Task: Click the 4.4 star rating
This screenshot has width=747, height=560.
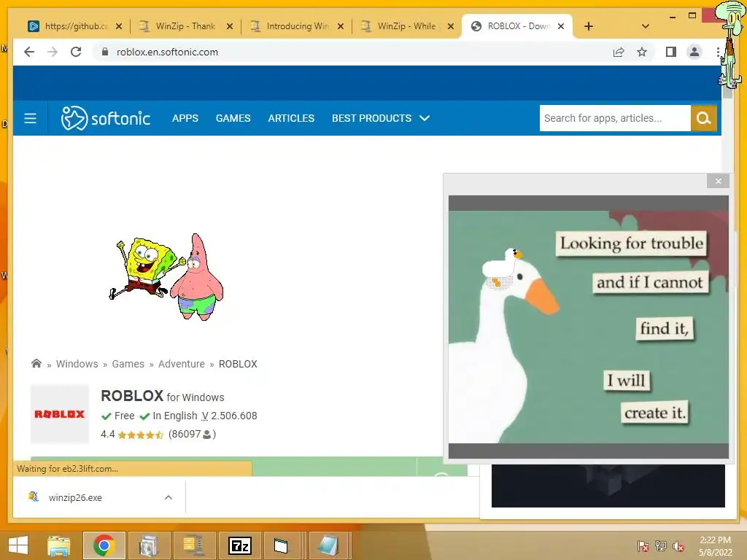Action: tap(132, 435)
